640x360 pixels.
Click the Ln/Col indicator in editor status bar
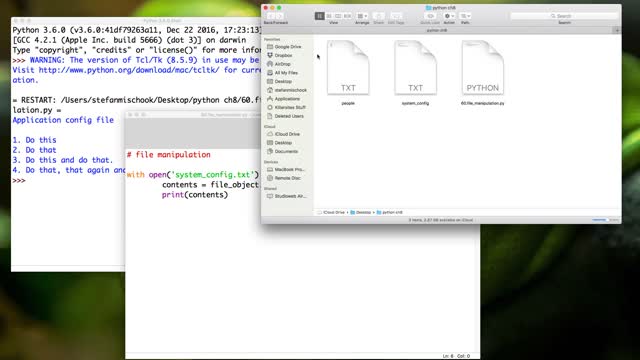[456, 356]
